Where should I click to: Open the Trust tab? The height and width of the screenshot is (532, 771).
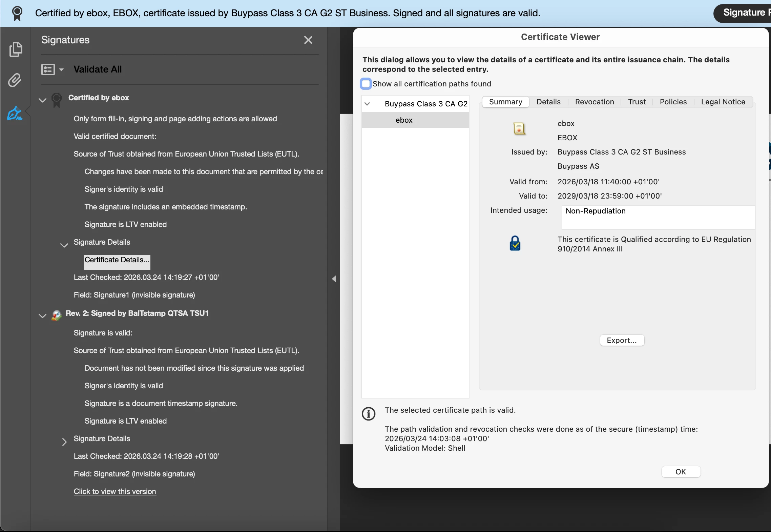(637, 102)
